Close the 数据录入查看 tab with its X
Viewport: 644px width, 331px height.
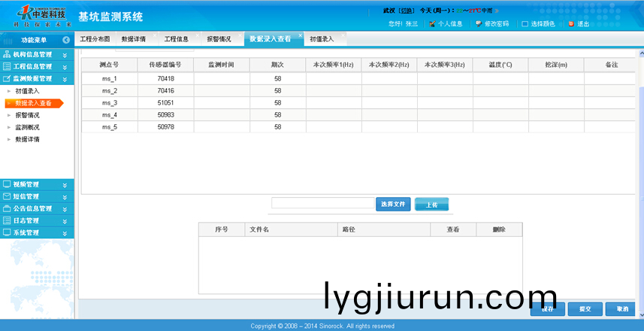pyautogui.click(x=300, y=35)
